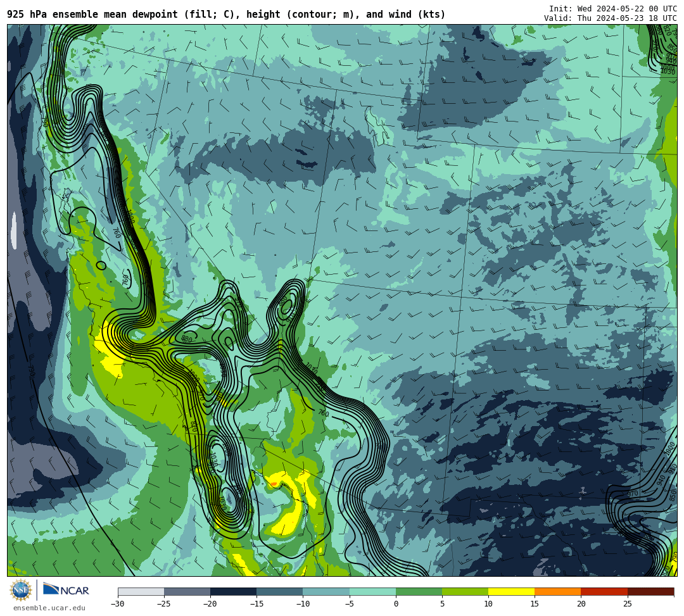Click the -25 colorbar tick label
Image resolution: width=684 pixels, height=616 pixels.
coord(164,604)
